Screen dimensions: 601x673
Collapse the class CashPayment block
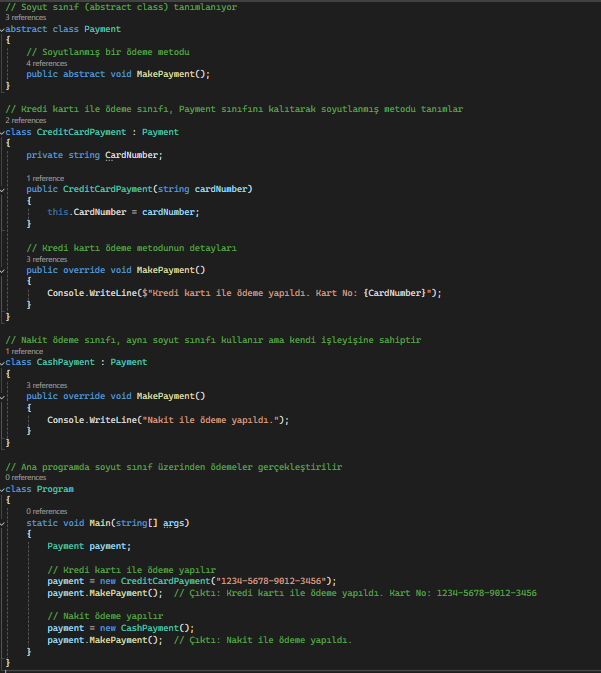tap(3, 362)
